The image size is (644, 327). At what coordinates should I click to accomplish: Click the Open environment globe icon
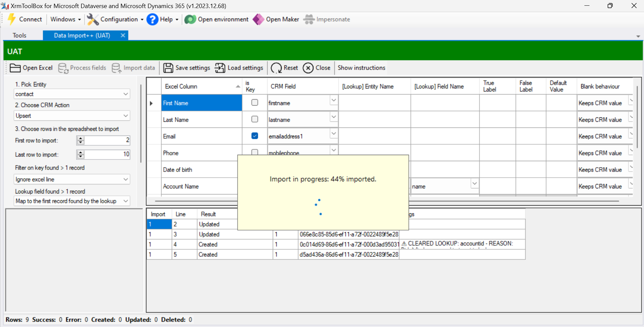click(x=190, y=19)
